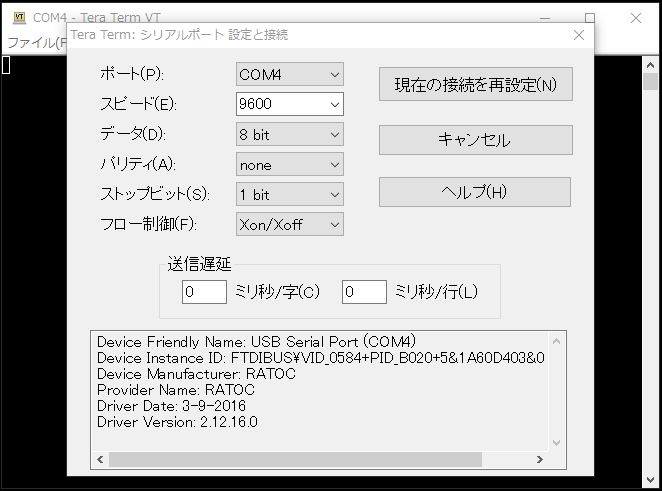Focus the ミリ秒/字(C) delay input field

point(204,292)
